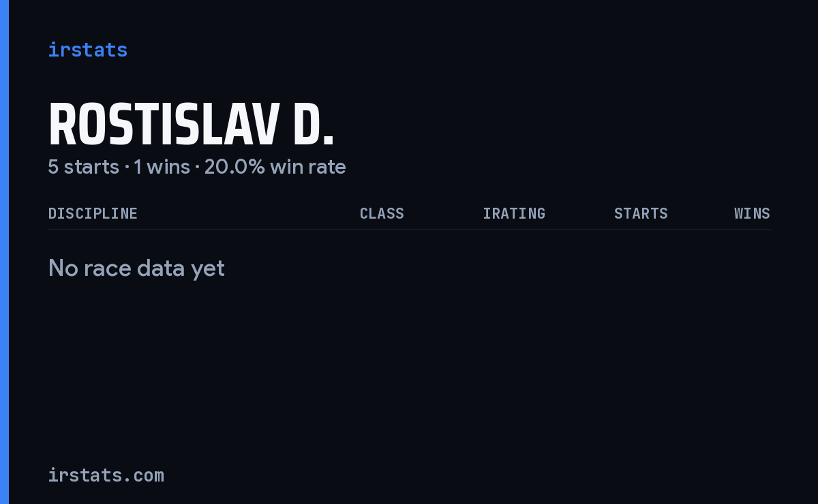Click the '20.0% win rate' stat
This screenshot has width=818, height=504.
click(x=275, y=167)
